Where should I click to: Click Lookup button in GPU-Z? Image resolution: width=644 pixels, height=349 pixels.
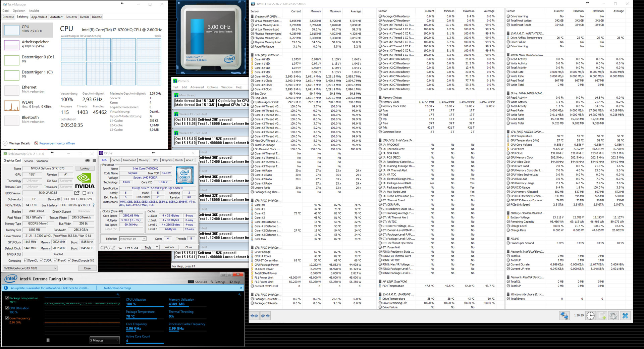click(x=85, y=168)
